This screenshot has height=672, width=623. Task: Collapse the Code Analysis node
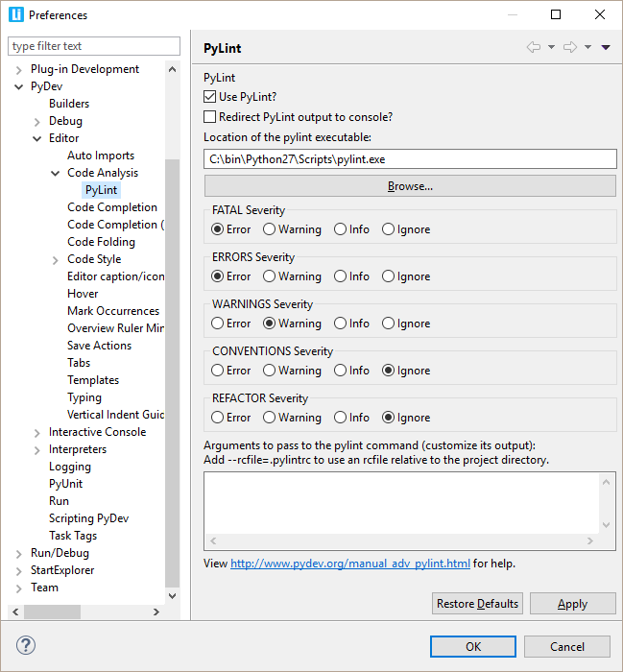pos(56,174)
